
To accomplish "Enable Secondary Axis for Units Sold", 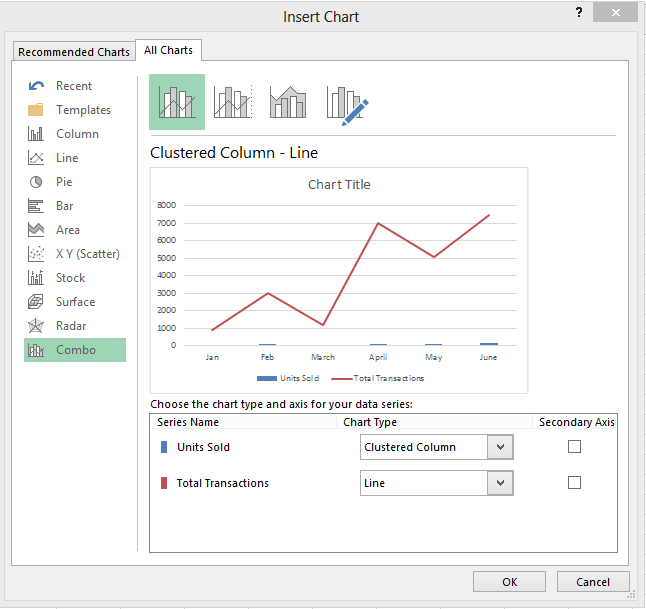I will (x=574, y=447).
